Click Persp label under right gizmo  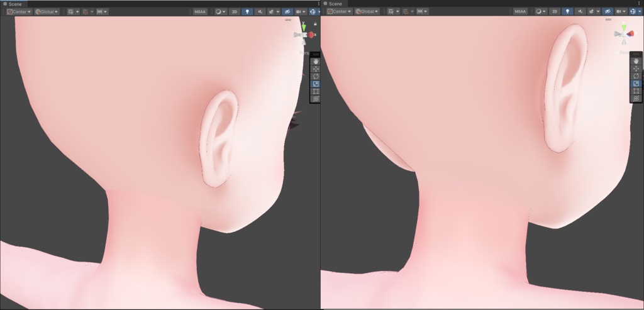(x=625, y=53)
